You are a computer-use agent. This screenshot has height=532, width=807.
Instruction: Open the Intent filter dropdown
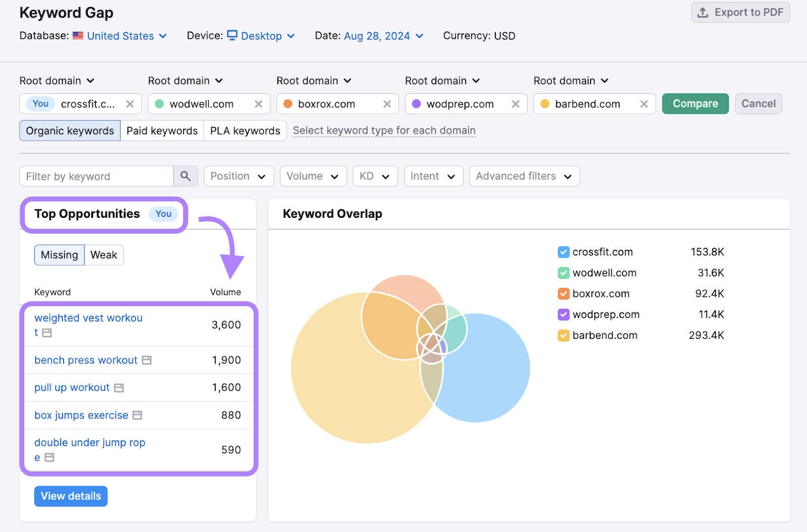[x=433, y=176]
